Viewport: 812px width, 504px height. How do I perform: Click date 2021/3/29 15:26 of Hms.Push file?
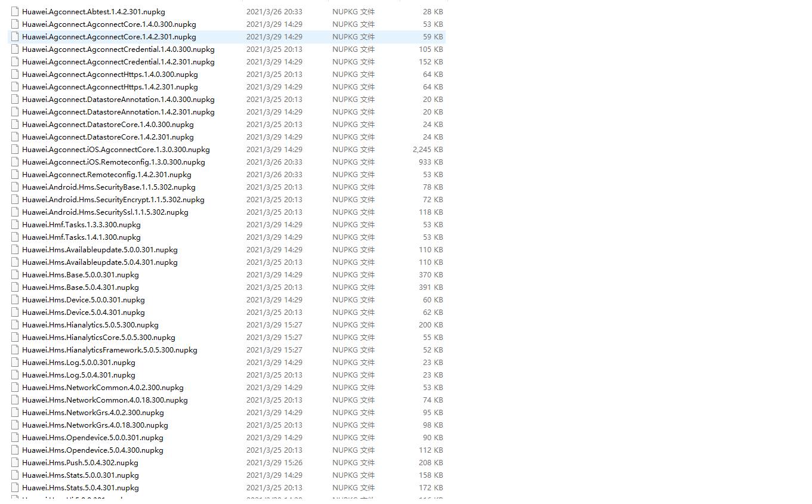[x=274, y=462]
